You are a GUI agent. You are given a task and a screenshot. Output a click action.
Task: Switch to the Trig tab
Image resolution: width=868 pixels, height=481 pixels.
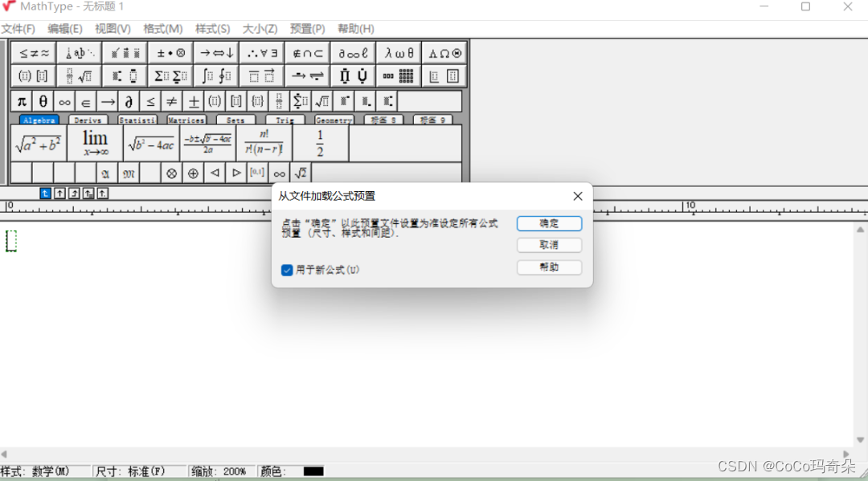click(285, 120)
